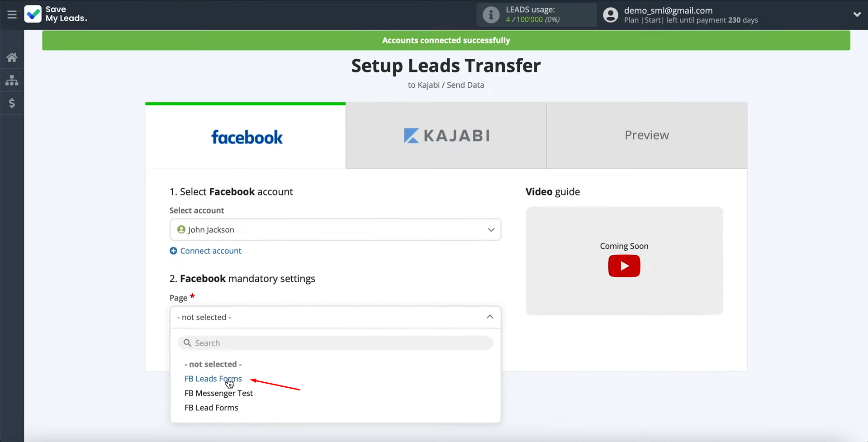
Task: Open the Preview tab
Action: coord(647,135)
